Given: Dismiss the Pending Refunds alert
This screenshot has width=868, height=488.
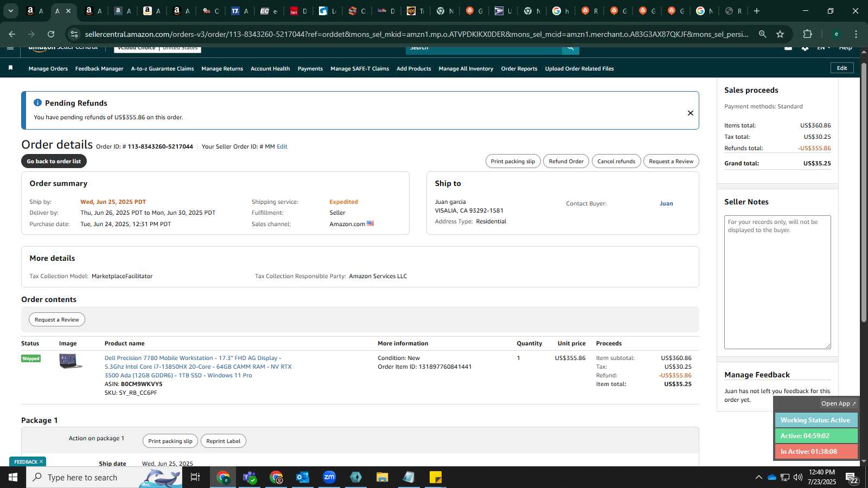Looking at the screenshot, I should (x=691, y=113).
